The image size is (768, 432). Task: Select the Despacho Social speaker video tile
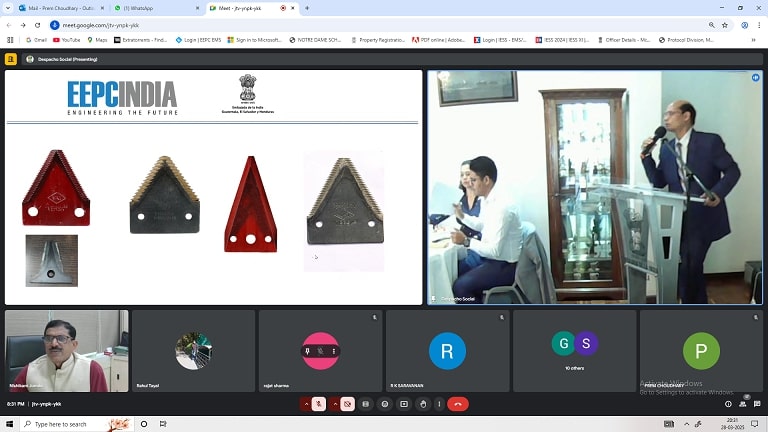(595, 188)
